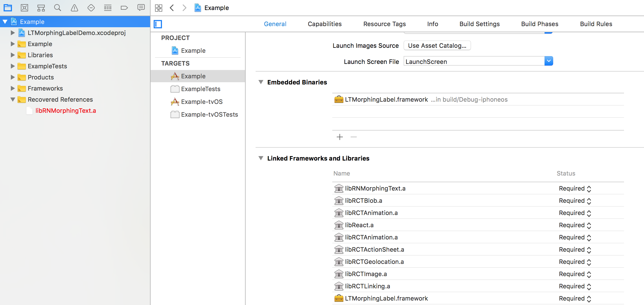Toggle the project and targets list sidebar

(x=158, y=24)
